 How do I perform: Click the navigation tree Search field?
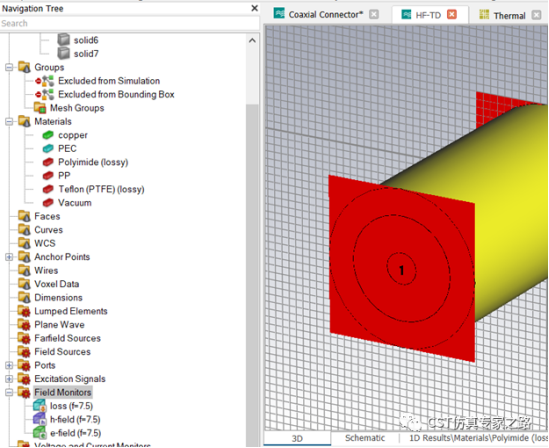(130, 23)
